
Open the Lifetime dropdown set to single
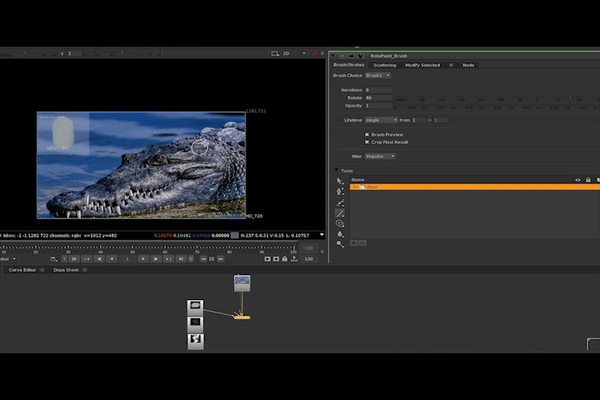coord(381,120)
